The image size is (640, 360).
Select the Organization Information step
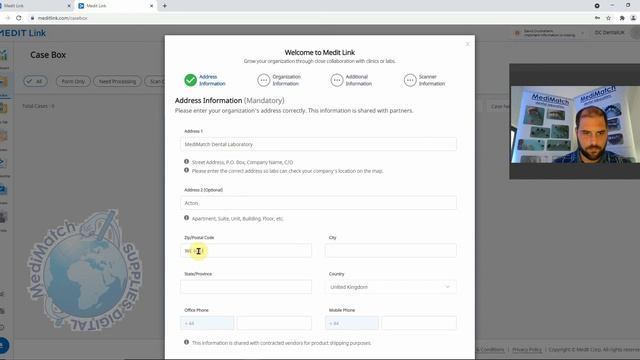pos(279,80)
